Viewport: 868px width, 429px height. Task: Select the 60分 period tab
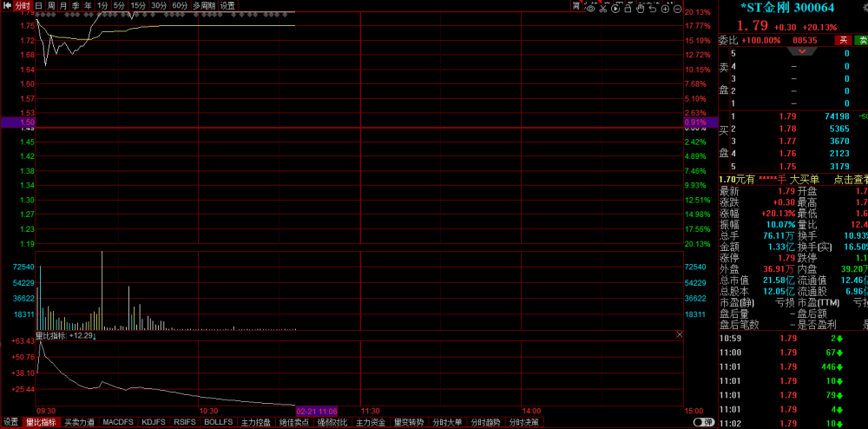click(180, 5)
